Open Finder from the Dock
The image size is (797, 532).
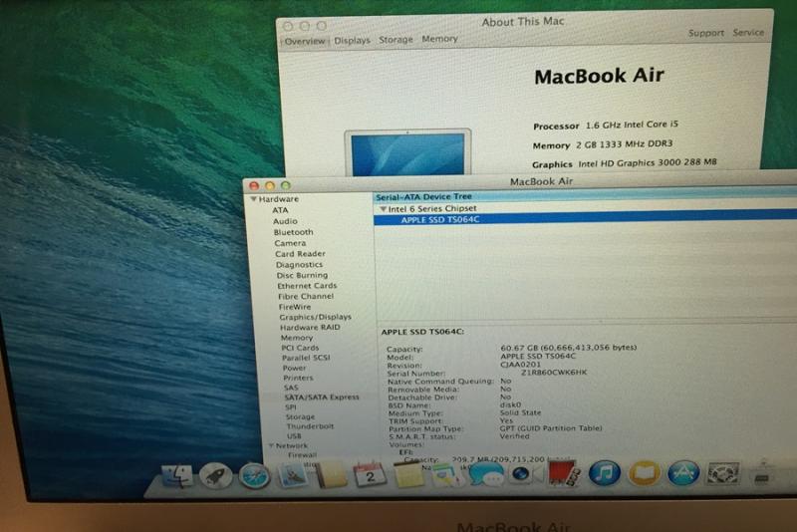tap(176, 476)
